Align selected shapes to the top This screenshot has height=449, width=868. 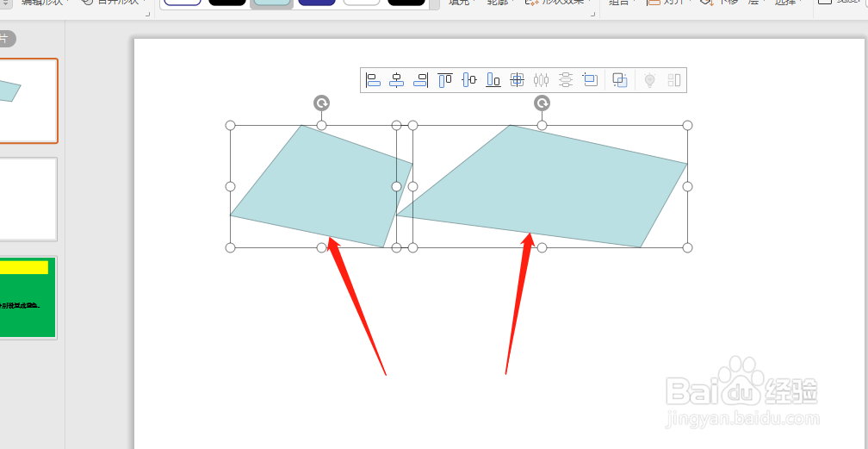tap(445, 80)
